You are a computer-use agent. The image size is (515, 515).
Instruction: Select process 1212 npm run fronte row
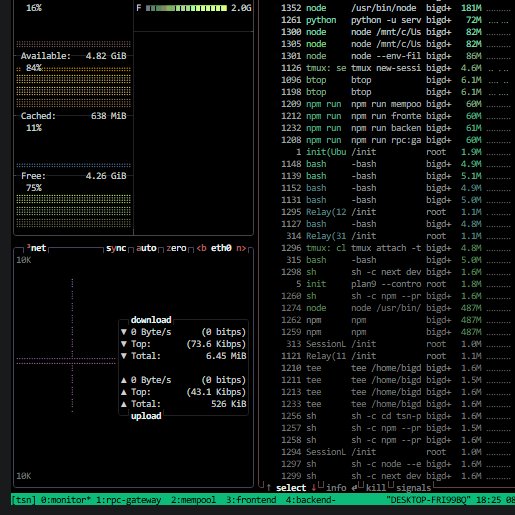[x=395, y=116]
